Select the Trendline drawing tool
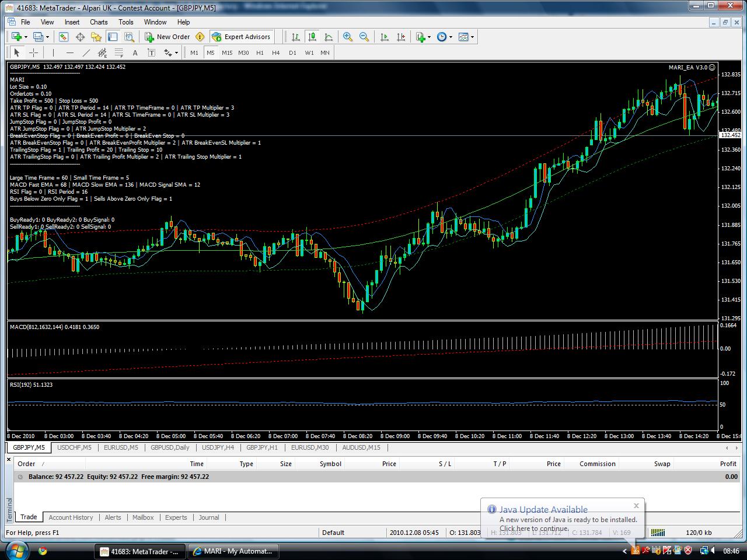 (86, 52)
